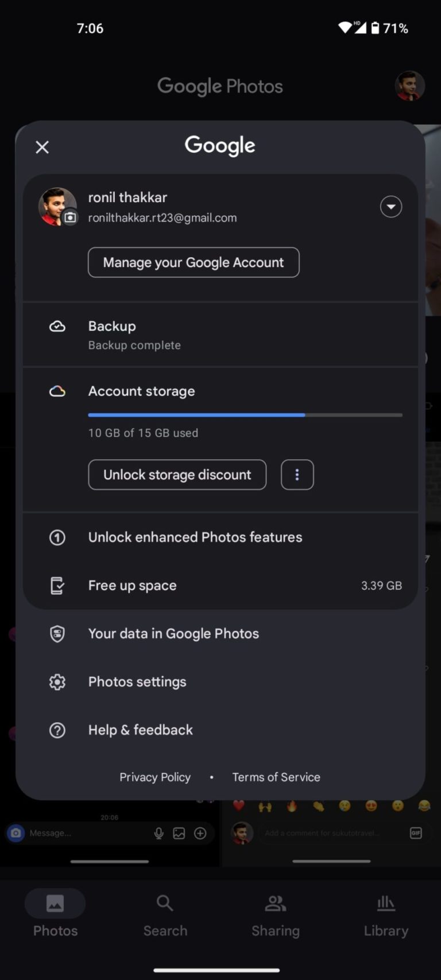Open the Backup section via cloud icon
This screenshot has height=980, width=441.
pos(57,326)
